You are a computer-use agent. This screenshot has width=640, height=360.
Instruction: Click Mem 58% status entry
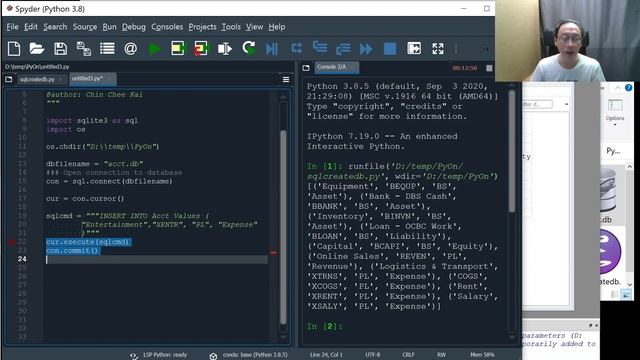coord(482,355)
